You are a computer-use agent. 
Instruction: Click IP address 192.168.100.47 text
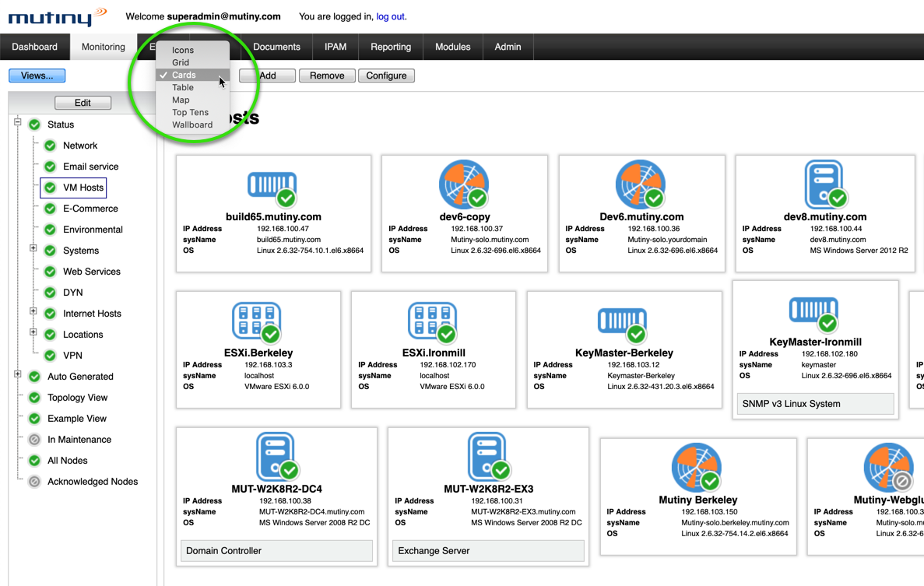point(283,229)
